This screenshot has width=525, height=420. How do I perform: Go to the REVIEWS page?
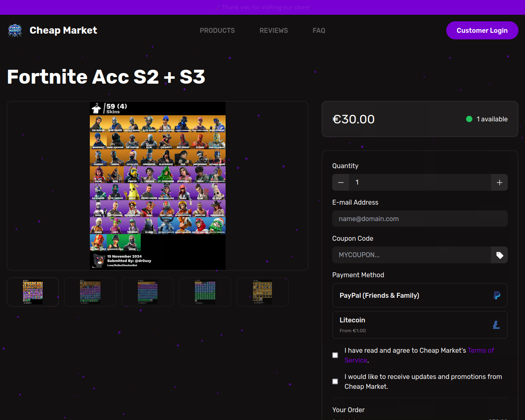[274, 30]
